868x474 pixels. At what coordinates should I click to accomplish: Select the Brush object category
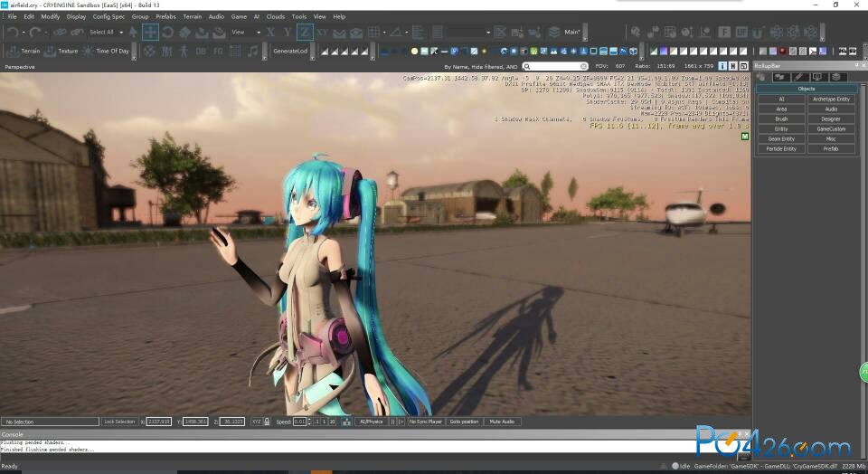click(781, 119)
